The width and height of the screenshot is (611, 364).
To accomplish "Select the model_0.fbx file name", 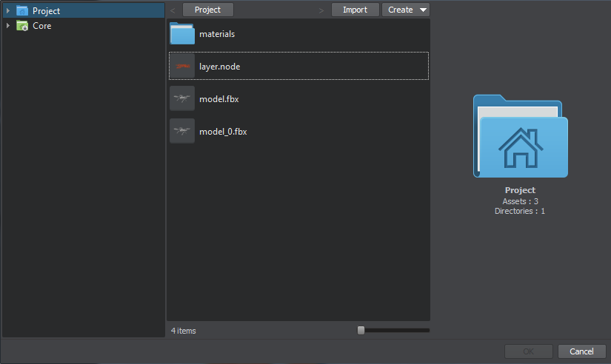I will [223, 132].
